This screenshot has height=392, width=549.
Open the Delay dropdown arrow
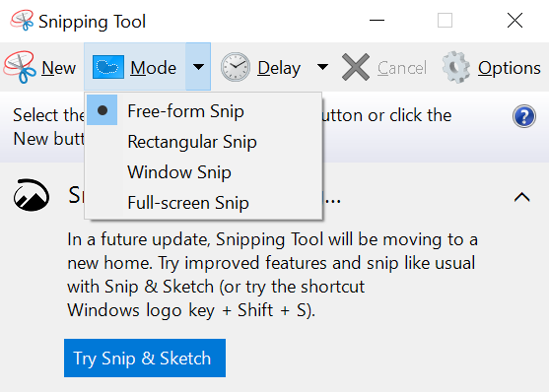[322, 67]
